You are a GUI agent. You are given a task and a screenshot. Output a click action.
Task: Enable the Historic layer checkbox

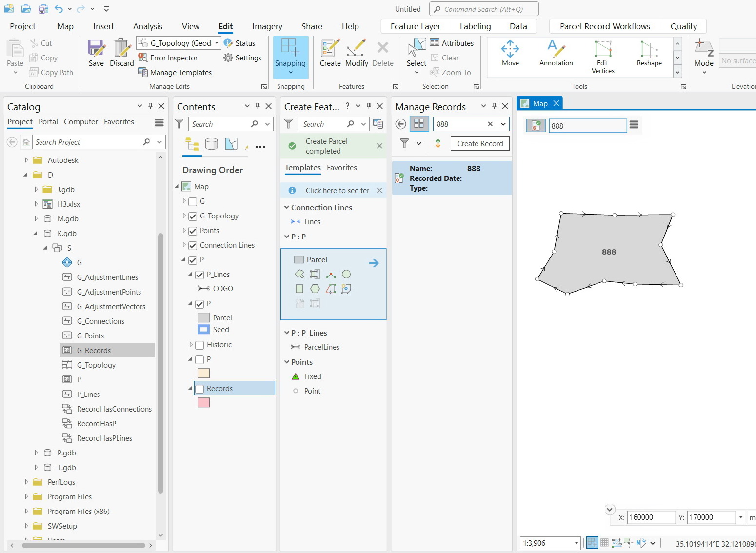coord(199,345)
